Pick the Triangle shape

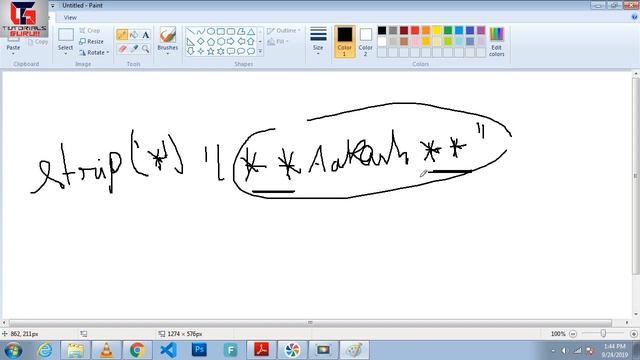(x=251, y=31)
